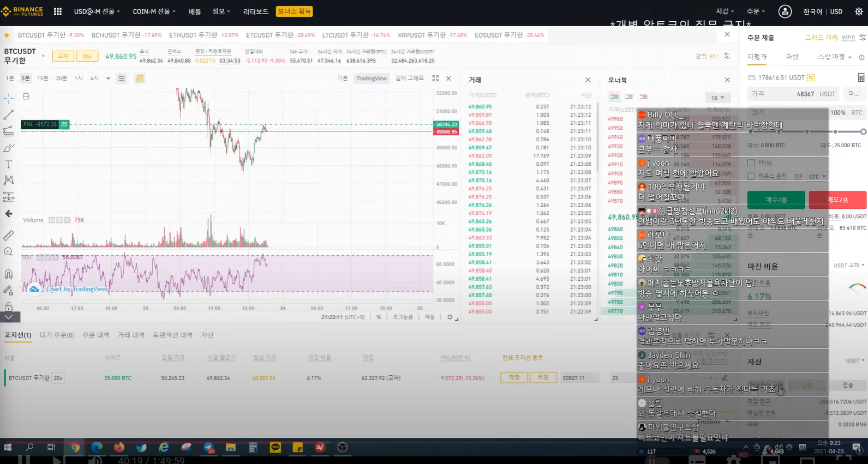
Task: Show asks-only order book view
Action: (644, 97)
